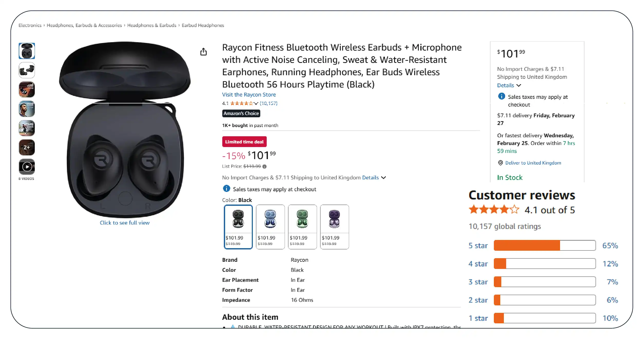
Task: Expand the Details dropdown in buy box
Action: click(x=509, y=85)
